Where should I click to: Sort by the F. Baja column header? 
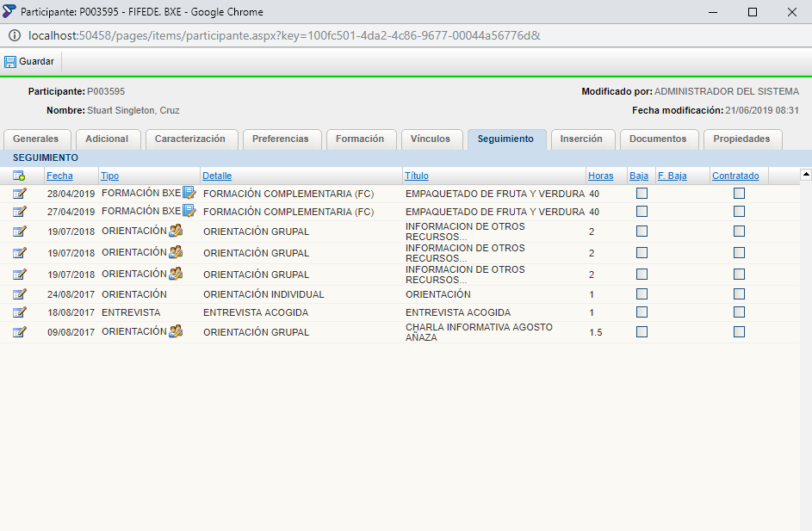pos(673,176)
